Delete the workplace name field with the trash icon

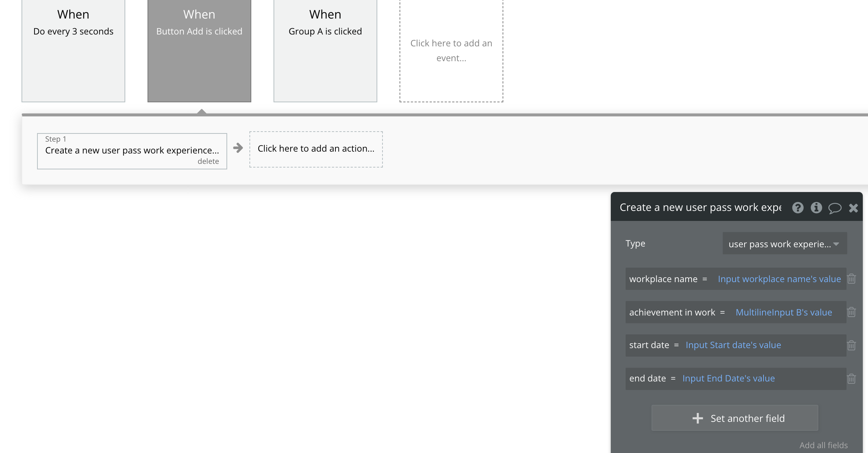click(x=851, y=279)
